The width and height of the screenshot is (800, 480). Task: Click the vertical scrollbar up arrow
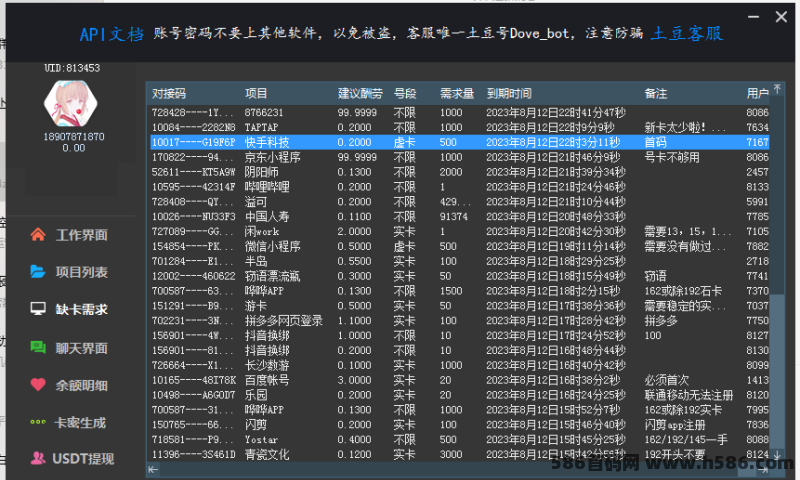[x=777, y=89]
